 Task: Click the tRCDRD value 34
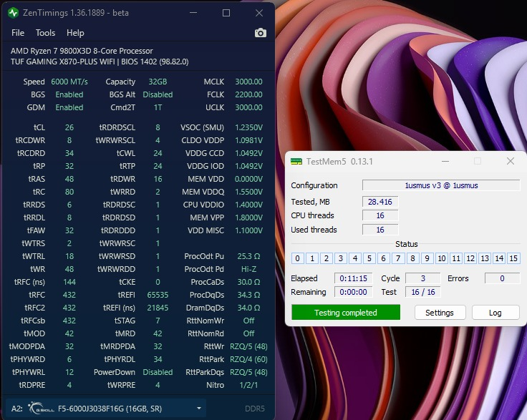tap(69, 153)
